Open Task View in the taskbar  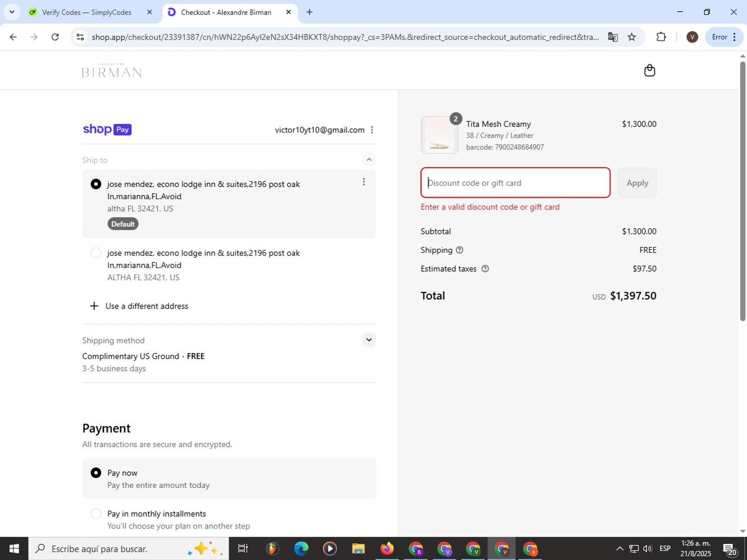coord(243,549)
